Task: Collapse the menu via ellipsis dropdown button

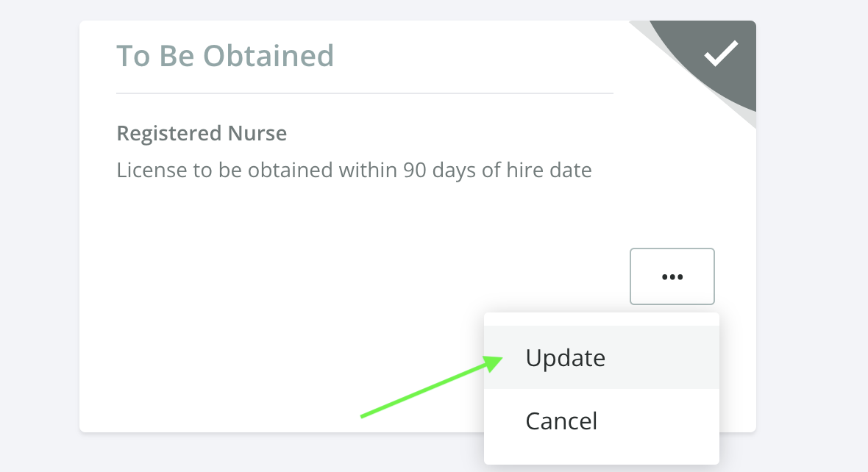Action: click(672, 276)
